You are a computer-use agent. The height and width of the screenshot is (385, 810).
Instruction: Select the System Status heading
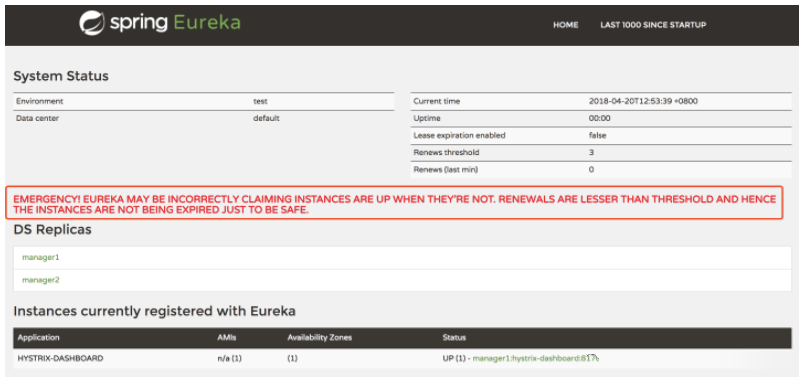(61, 76)
